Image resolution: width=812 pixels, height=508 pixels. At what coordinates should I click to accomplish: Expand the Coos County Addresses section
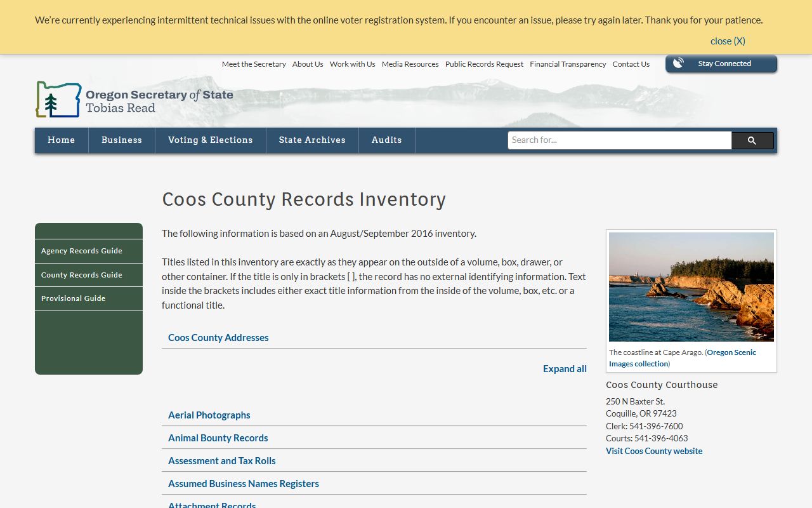tap(374, 338)
